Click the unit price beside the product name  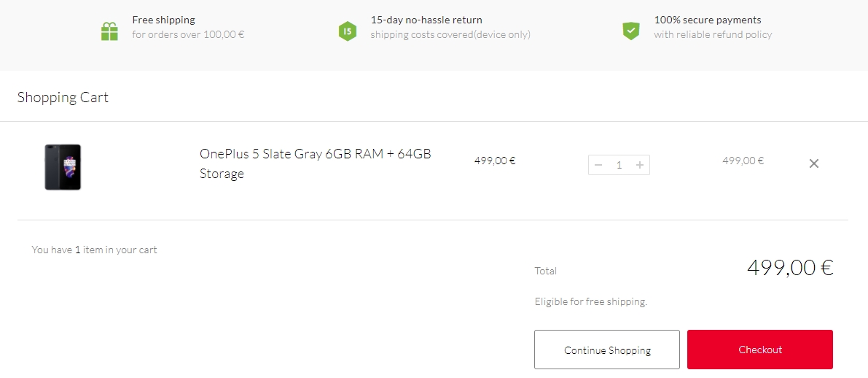tap(494, 161)
